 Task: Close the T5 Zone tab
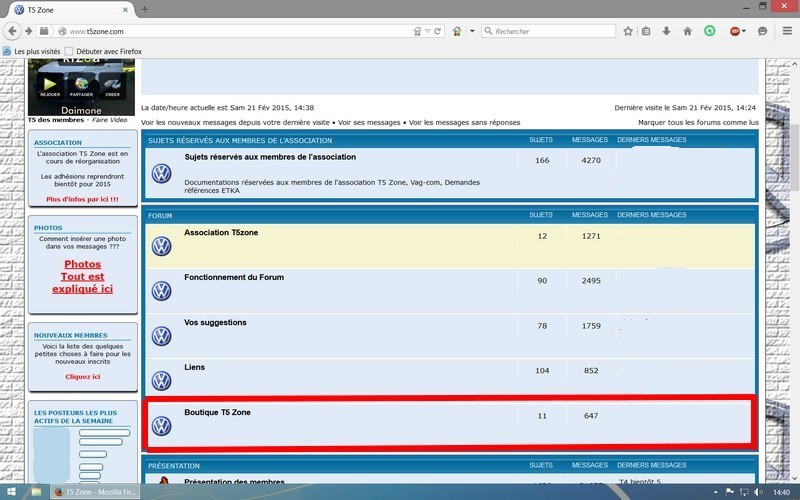coord(126,10)
